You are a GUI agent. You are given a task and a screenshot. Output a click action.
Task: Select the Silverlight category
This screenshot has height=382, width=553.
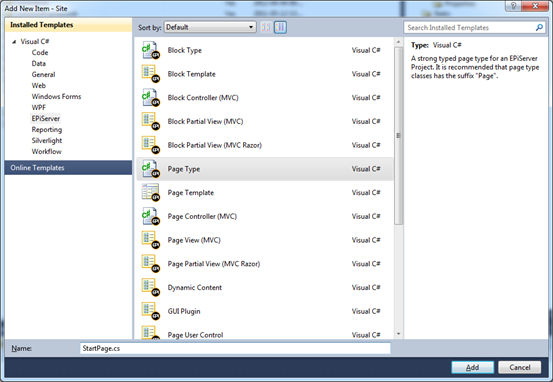click(x=47, y=140)
